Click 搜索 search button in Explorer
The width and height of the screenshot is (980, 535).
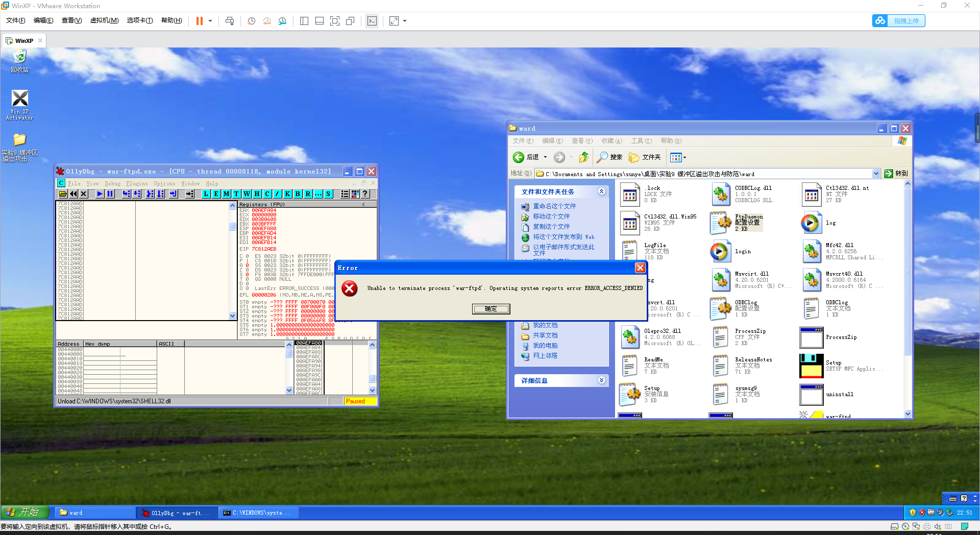(609, 157)
